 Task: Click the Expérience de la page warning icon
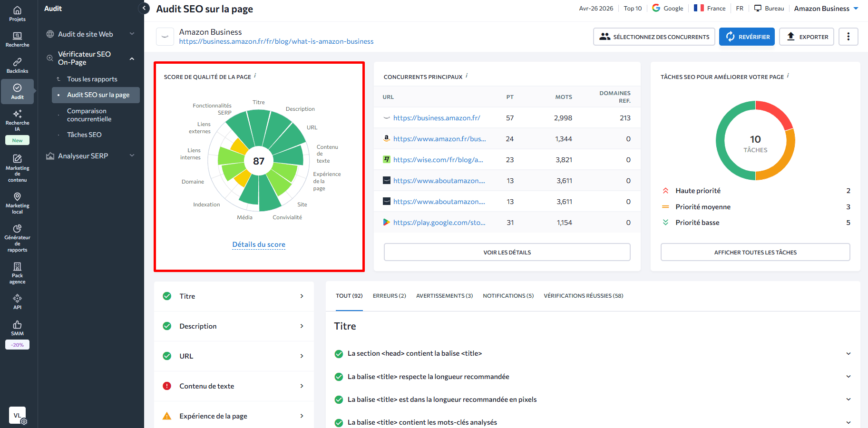(x=167, y=416)
